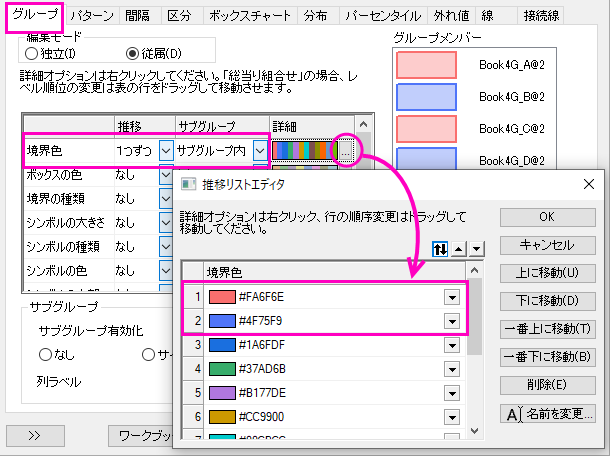Switch to the 外れ値 tab
Image resolution: width=610 pixels, height=456 pixels.
pos(452,16)
